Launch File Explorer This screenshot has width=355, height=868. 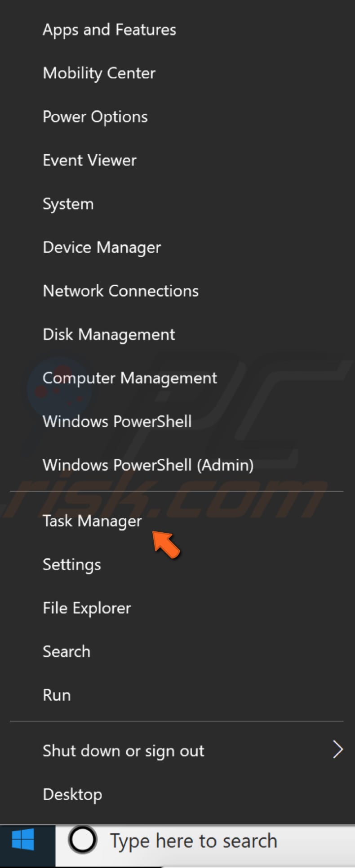click(x=87, y=608)
